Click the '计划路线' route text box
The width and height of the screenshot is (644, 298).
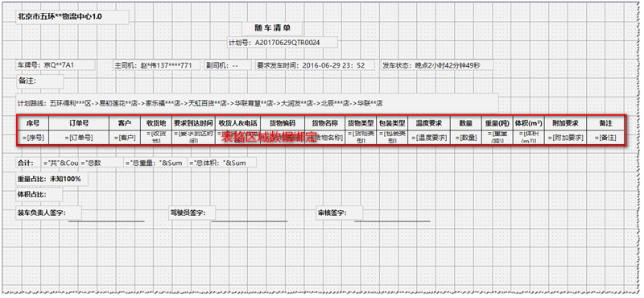[257, 103]
